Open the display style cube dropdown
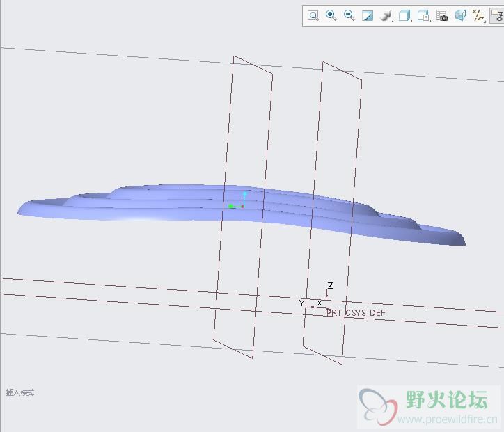 point(404,15)
